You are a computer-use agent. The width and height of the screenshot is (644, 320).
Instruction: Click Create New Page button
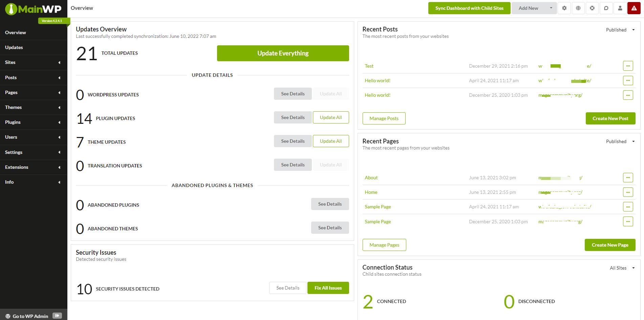tap(610, 245)
